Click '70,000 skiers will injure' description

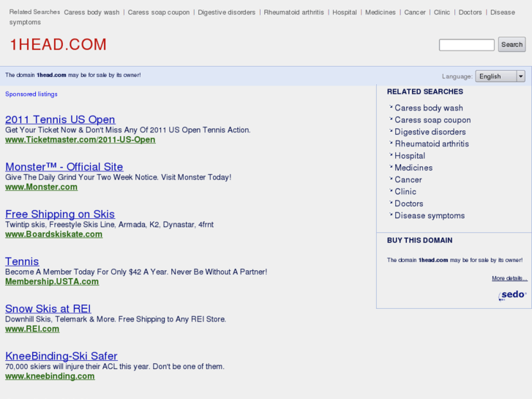point(115,366)
